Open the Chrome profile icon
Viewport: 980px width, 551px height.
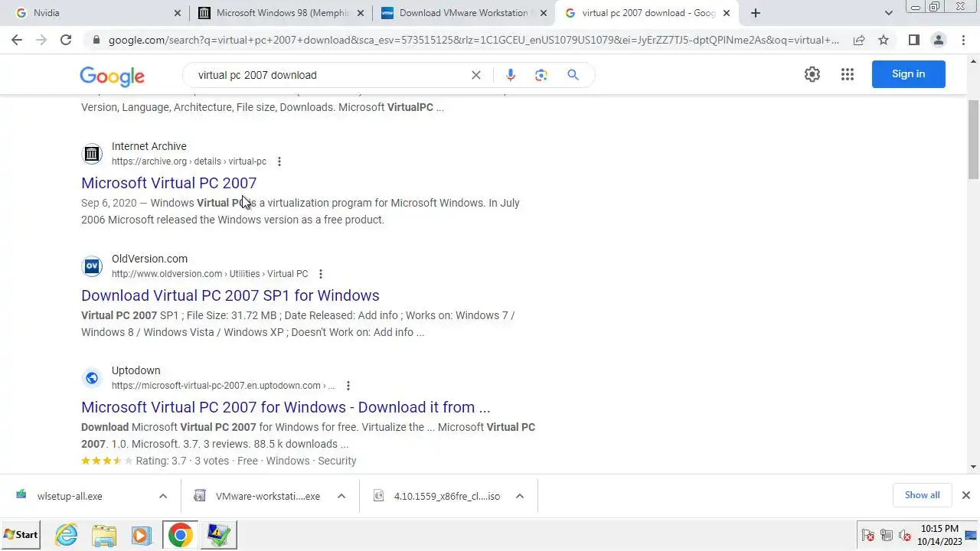click(939, 40)
